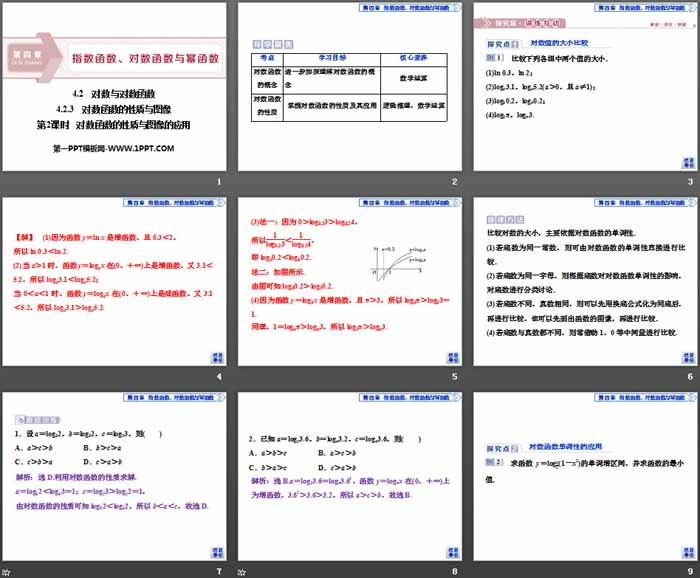Click the blue navigation icon on slide 4
Image resolution: width=700 pixels, height=578 pixels.
tap(217, 358)
